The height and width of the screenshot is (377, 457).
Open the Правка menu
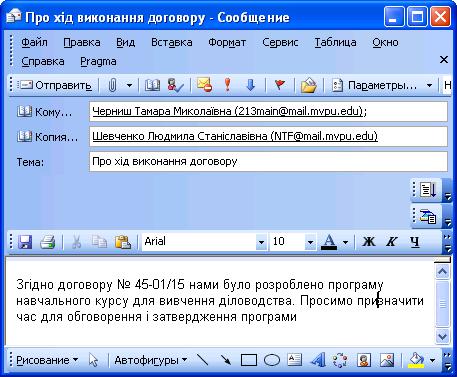(82, 42)
